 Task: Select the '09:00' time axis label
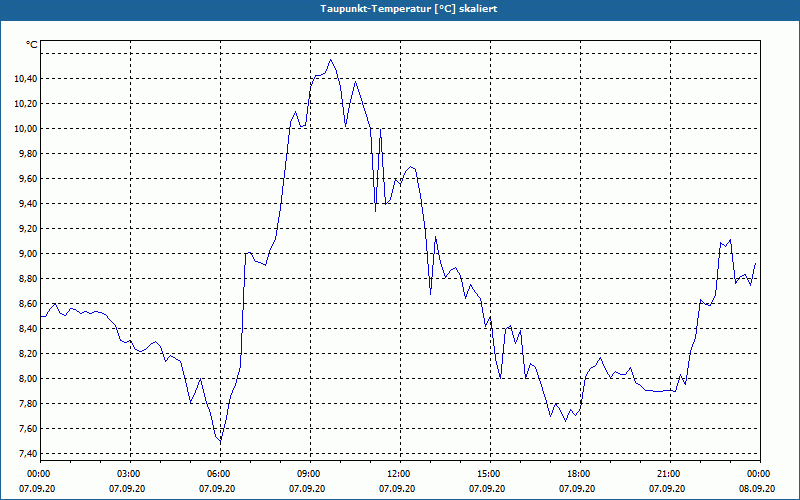click(x=310, y=473)
